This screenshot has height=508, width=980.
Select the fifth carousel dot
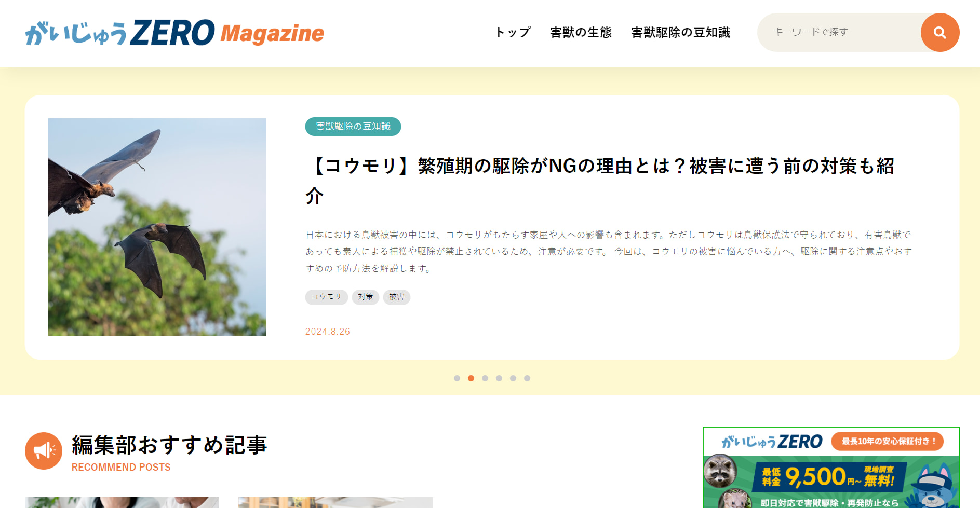513,378
